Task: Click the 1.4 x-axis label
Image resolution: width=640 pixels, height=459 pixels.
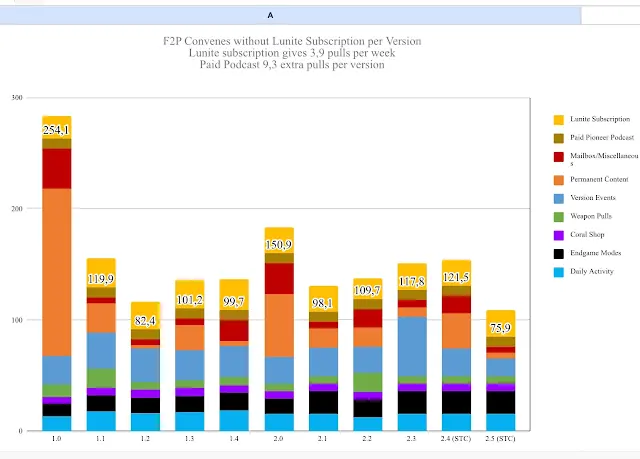Action: 233,439
